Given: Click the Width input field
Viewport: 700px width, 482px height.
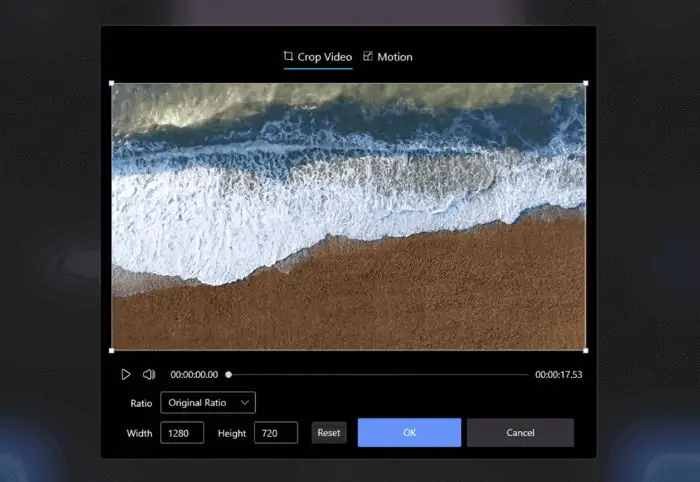Looking at the screenshot, I should pos(182,433).
